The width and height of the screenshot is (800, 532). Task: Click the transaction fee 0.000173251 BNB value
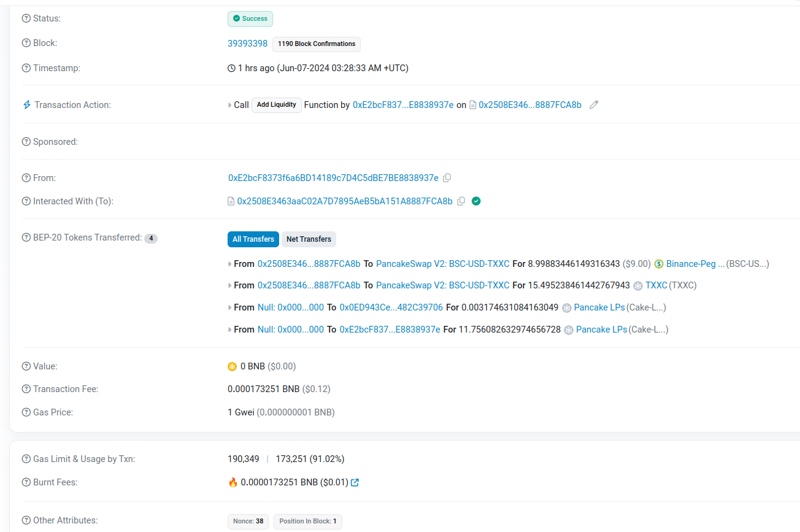[264, 389]
